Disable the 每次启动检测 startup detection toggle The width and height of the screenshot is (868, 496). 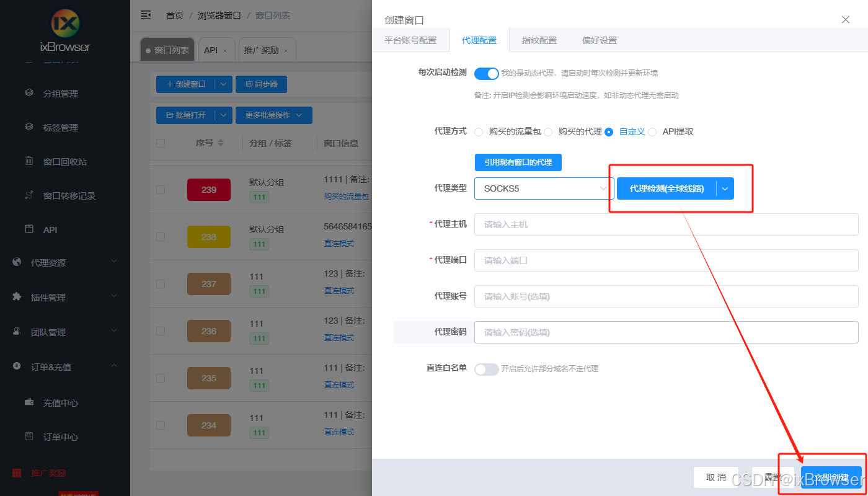[486, 73]
